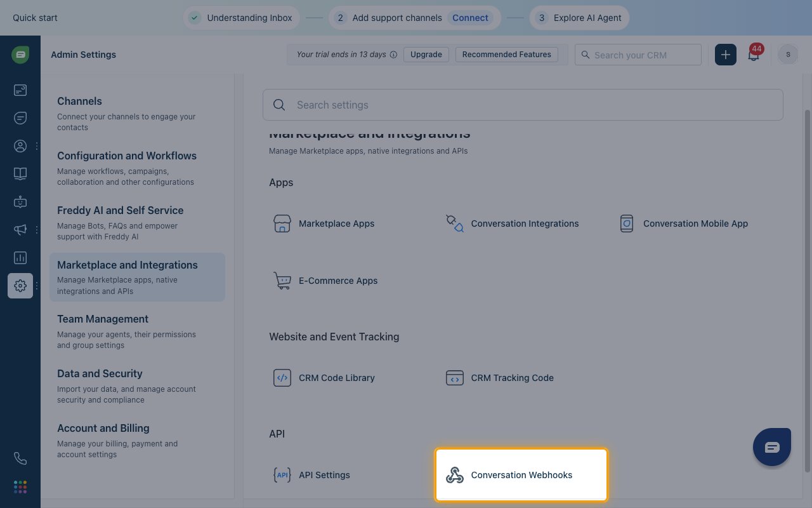
Task: Open the Reports chart icon
Action: tap(20, 258)
